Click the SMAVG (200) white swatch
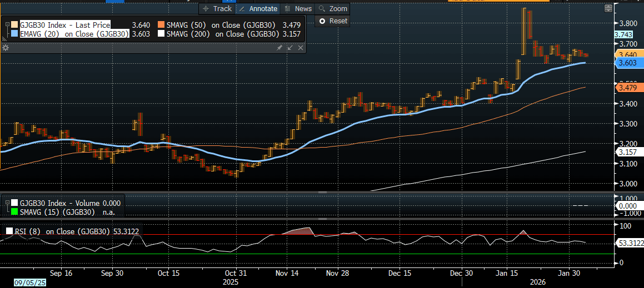The width and height of the screenshot is (644, 288). click(x=161, y=34)
